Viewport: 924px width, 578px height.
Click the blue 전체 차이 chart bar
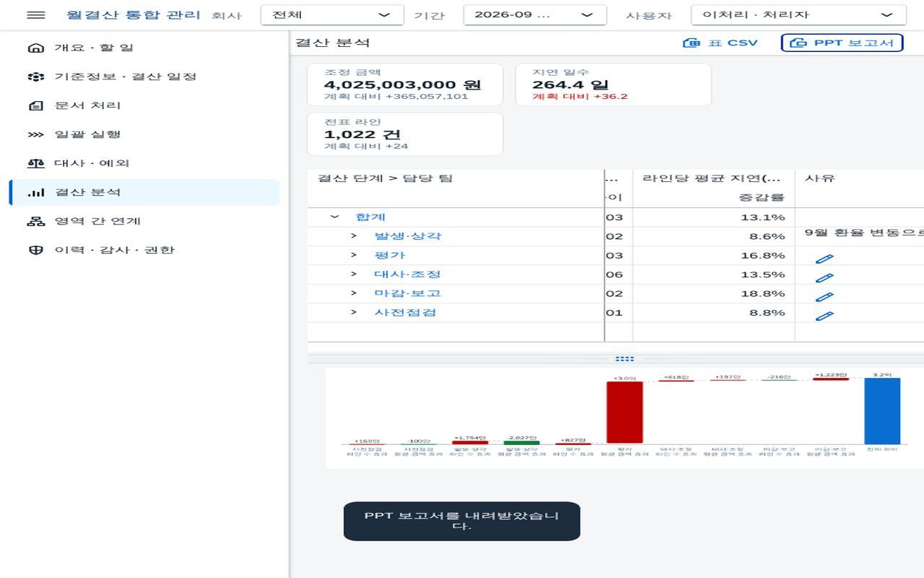(x=882, y=411)
